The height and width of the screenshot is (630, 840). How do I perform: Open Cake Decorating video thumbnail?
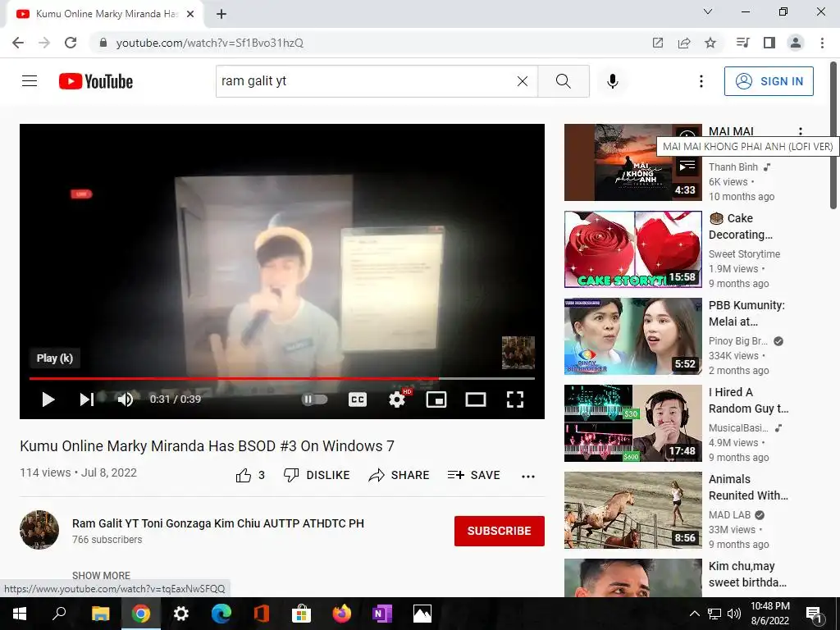click(x=633, y=249)
